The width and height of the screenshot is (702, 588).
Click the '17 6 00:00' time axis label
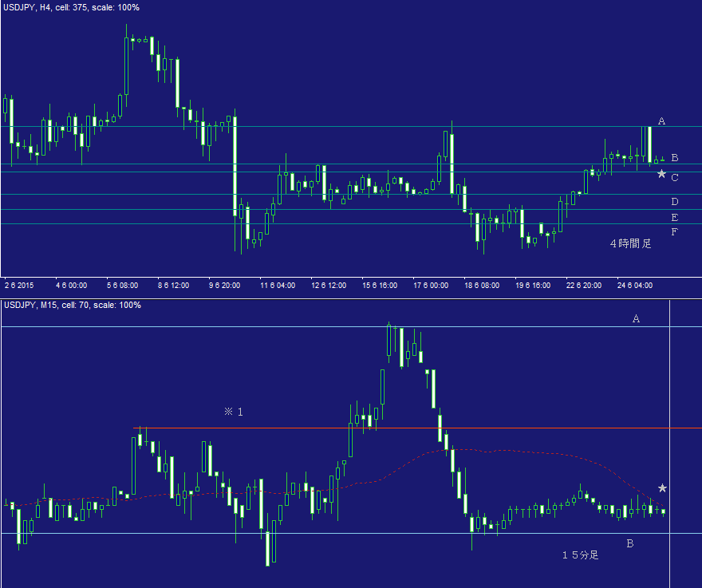(x=431, y=286)
